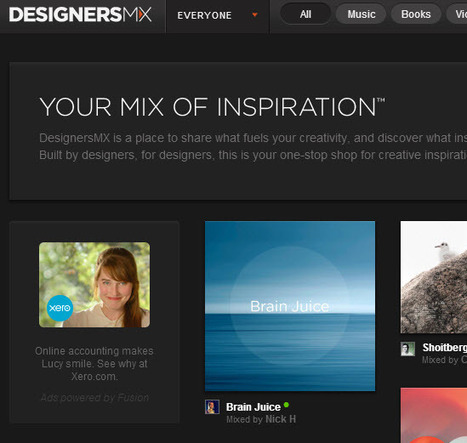Click the EVERYONE label text

tap(204, 15)
